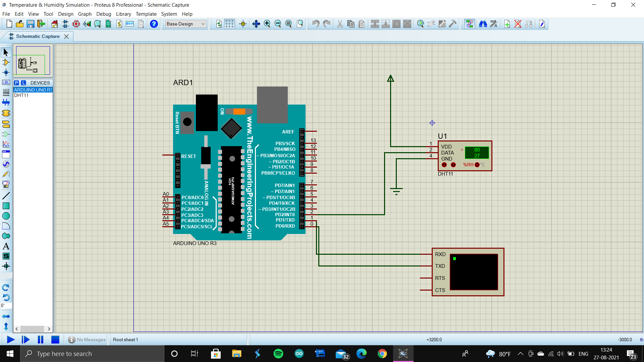Viewport: 644px width, 362px height.
Task: Save the project with floppy icon
Action: 31,24
